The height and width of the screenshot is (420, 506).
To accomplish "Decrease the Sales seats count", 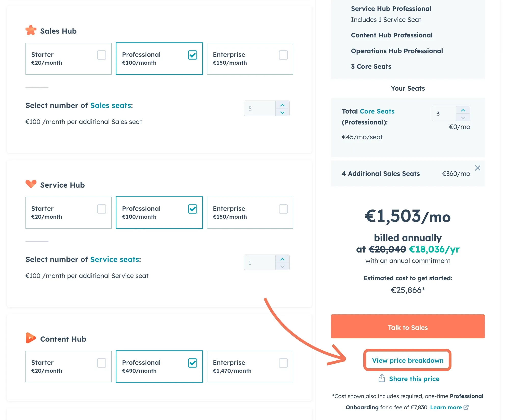I will point(282,112).
